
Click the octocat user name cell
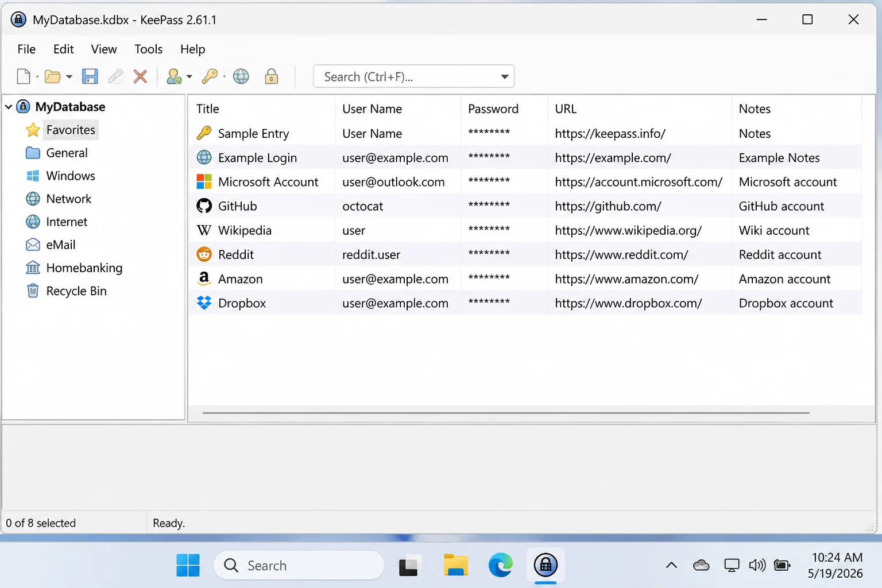point(363,206)
